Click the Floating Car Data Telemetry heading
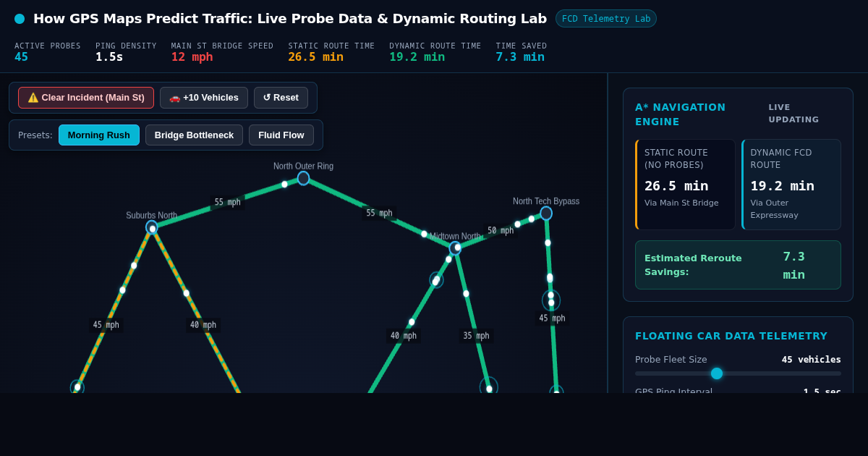868x456 pixels. click(x=731, y=336)
